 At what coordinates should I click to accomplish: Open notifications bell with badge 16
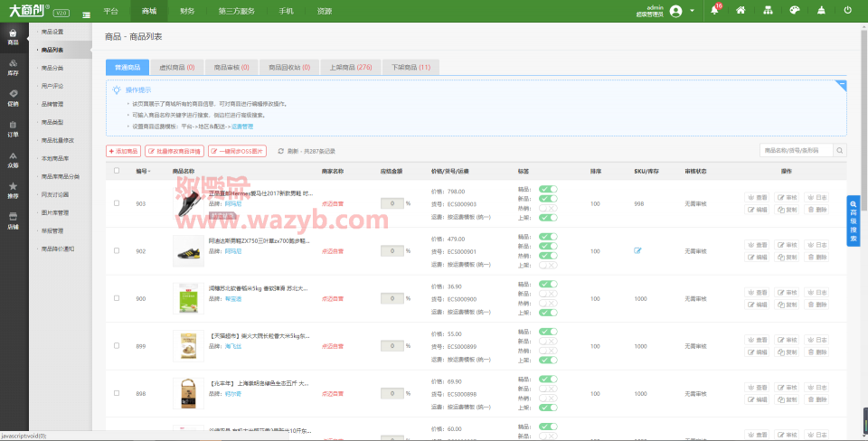pyautogui.click(x=714, y=11)
